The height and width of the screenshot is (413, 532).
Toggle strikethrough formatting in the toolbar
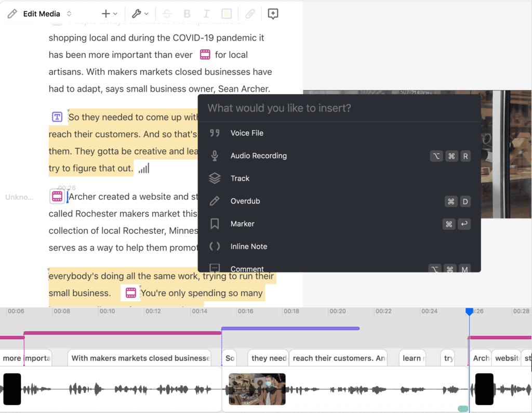tap(167, 14)
